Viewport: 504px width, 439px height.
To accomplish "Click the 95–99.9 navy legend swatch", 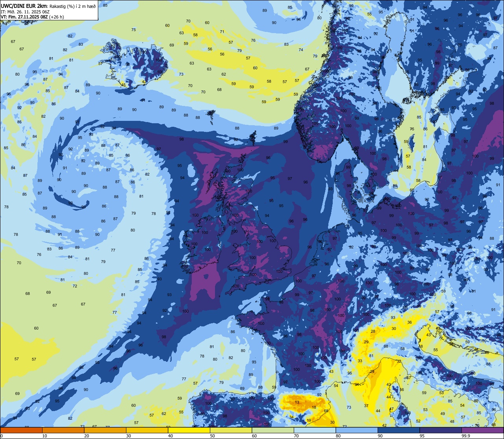I will [x=441, y=430].
